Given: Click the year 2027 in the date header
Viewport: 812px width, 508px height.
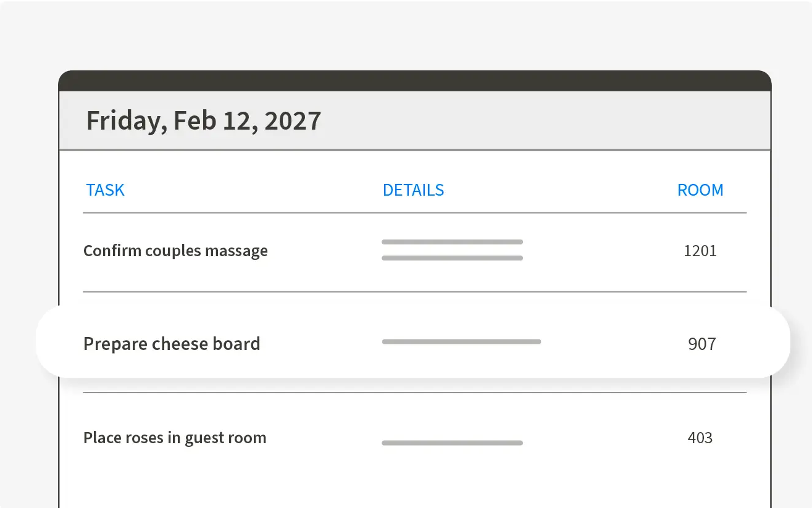Looking at the screenshot, I should pos(292,121).
